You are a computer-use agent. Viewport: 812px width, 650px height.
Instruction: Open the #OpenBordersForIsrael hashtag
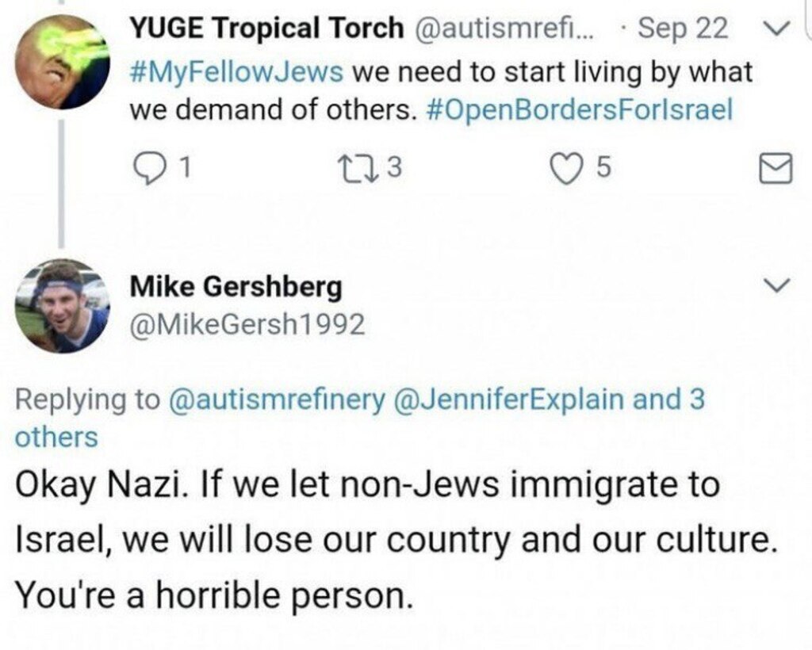pyautogui.click(x=579, y=110)
